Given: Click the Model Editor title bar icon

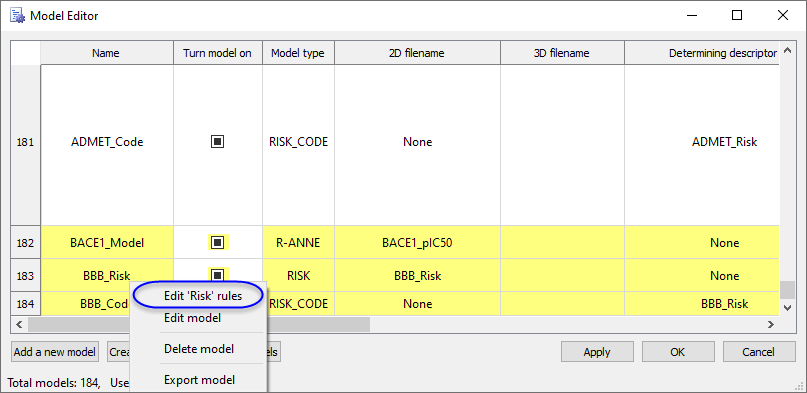Looking at the screenshot, I should coord(18,16).
